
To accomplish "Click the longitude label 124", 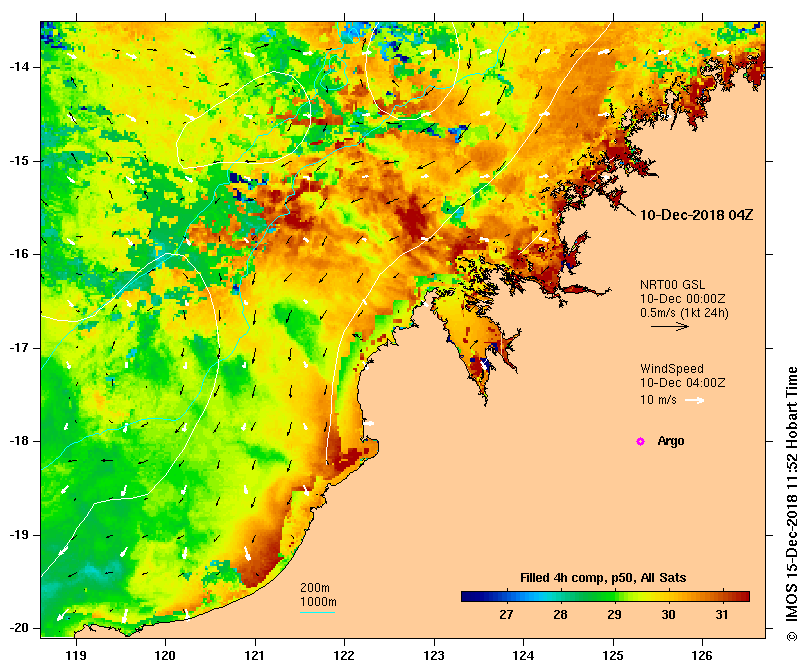I will pos(523,655).
